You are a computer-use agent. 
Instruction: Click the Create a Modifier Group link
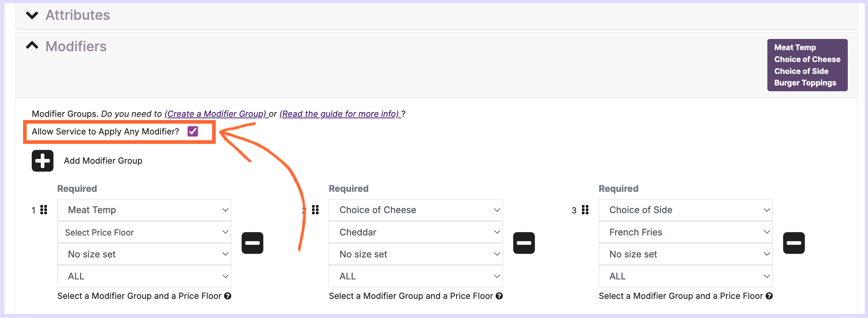click(x=215, y=114)
